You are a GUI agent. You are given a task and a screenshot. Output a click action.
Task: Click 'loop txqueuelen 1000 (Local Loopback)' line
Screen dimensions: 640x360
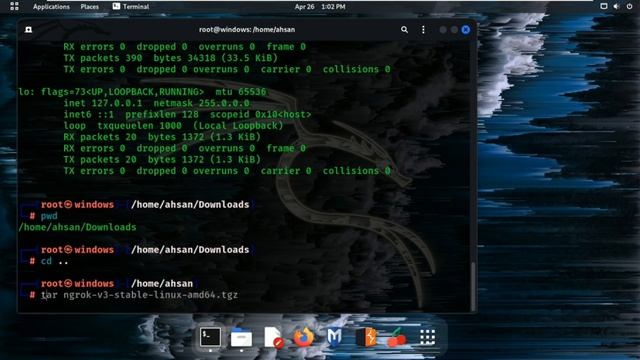click(173, 126)
